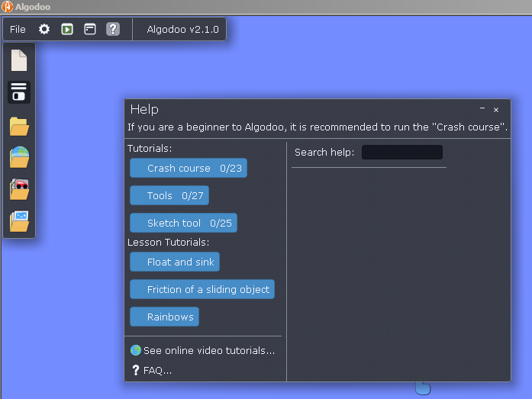Start the Crash course tutorial

pos(189,168)
